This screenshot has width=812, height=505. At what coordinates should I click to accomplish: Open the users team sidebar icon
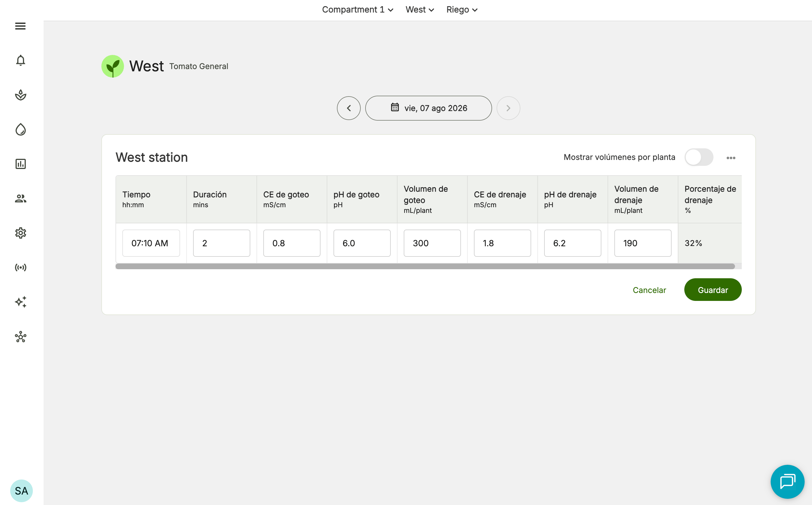click(x=20, y=198)
